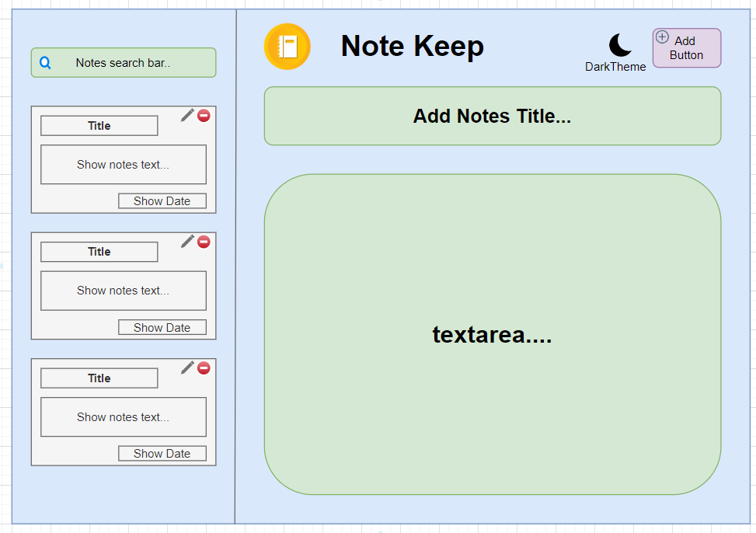The image size is (756, 533).
Task: Delete the third note with red icon
Action: click(204, 368)
